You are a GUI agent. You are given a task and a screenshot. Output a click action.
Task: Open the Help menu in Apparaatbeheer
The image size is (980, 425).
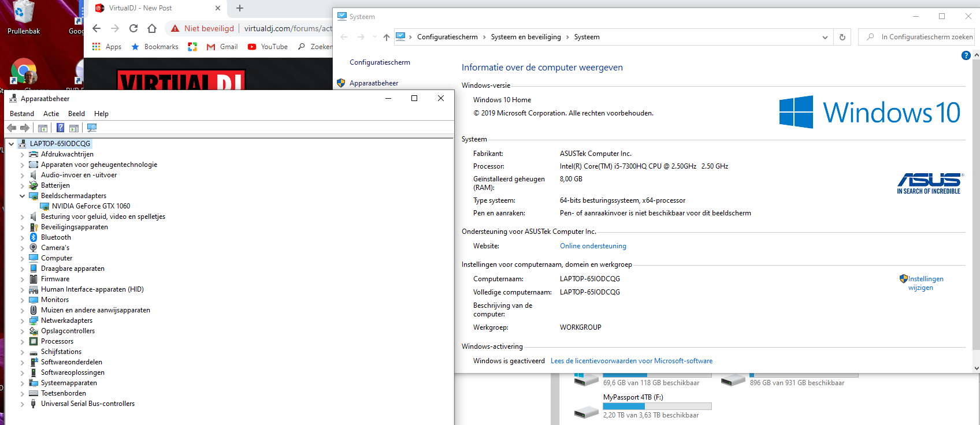click(x=101, y=114)
